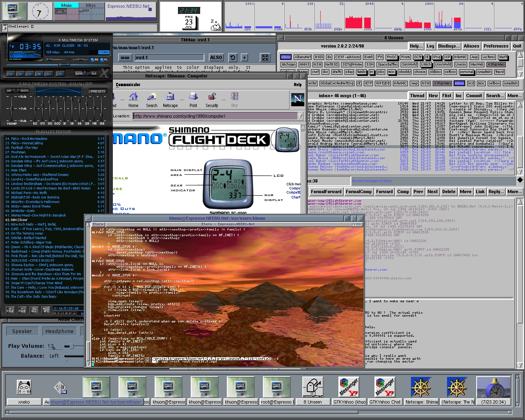Click the Netscape N logo icon

(297, 100)
